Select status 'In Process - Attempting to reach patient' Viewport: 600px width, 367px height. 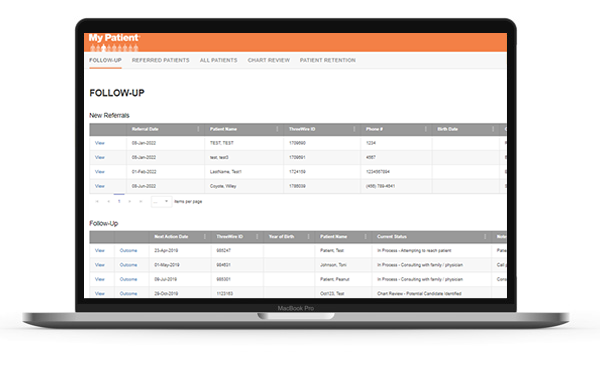pos(414,251)
